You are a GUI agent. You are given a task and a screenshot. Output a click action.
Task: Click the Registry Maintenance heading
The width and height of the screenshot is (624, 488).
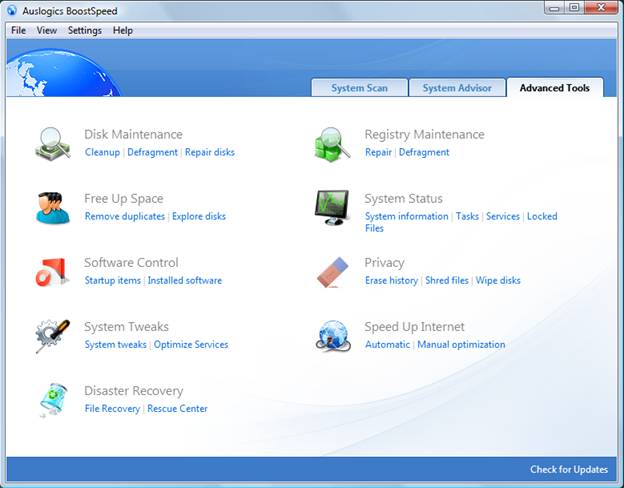tap(425, 134)
